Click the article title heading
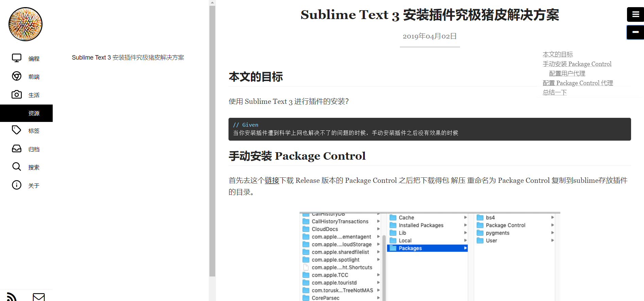This screenshot has height=301, width=644. 430,15
